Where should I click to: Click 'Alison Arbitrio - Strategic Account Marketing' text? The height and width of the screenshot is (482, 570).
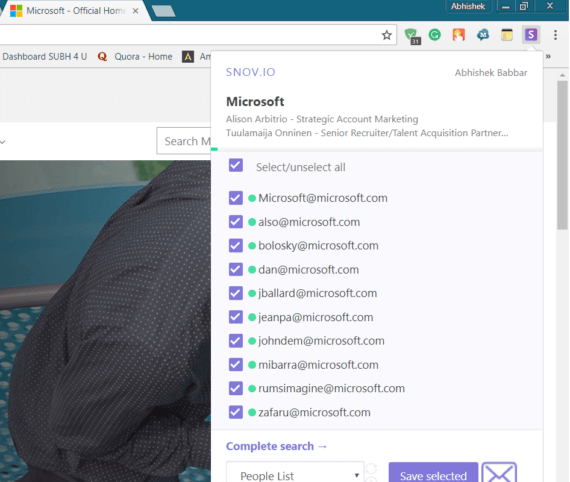click(x=322, y=119)
